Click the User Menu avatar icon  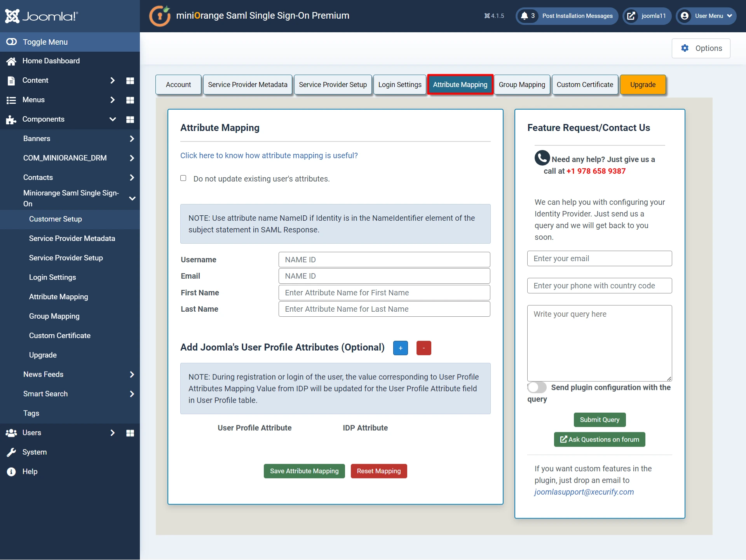click(685, 16)
